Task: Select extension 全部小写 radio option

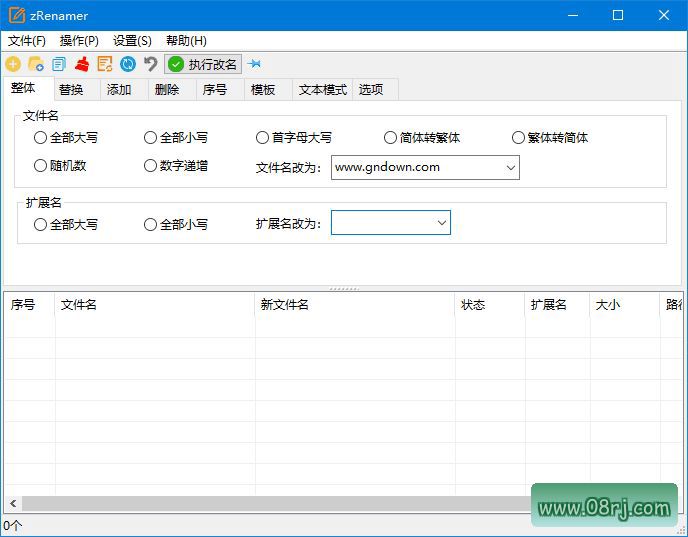Action: coord(176,225)
